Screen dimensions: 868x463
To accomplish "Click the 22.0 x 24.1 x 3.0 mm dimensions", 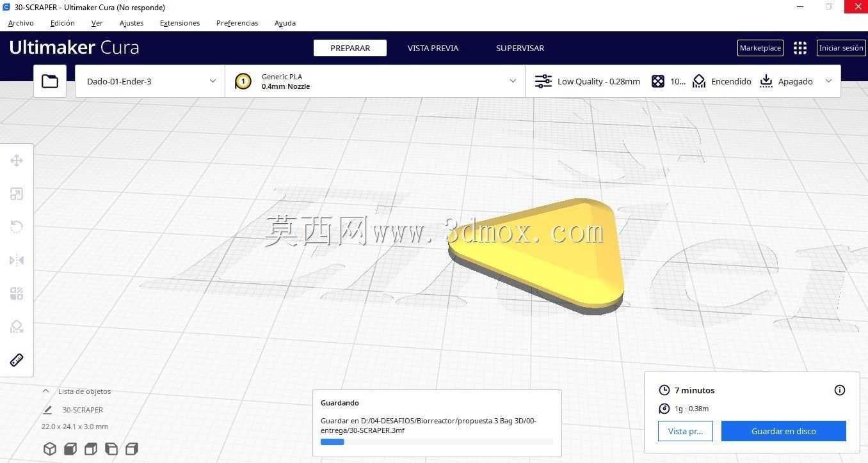I will (75, 427).
